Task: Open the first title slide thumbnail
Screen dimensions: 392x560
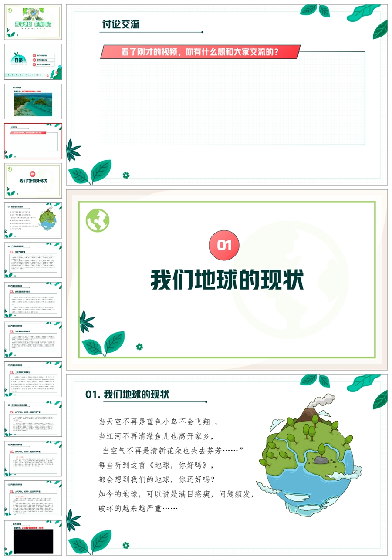Action: point(33,22)
